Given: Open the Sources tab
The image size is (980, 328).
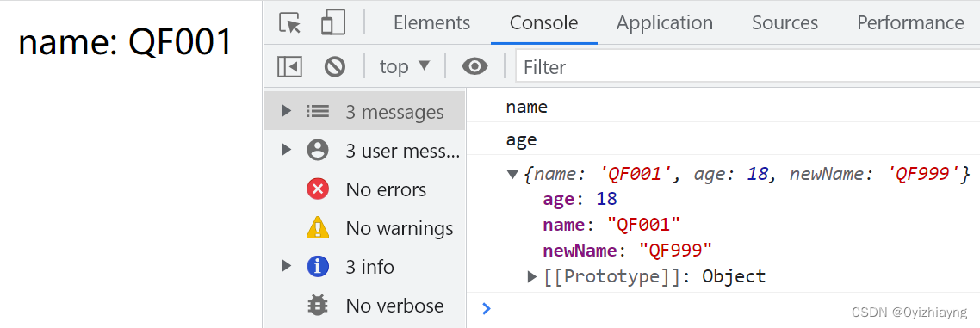Looking at the screenshot, I should (785, 22).
